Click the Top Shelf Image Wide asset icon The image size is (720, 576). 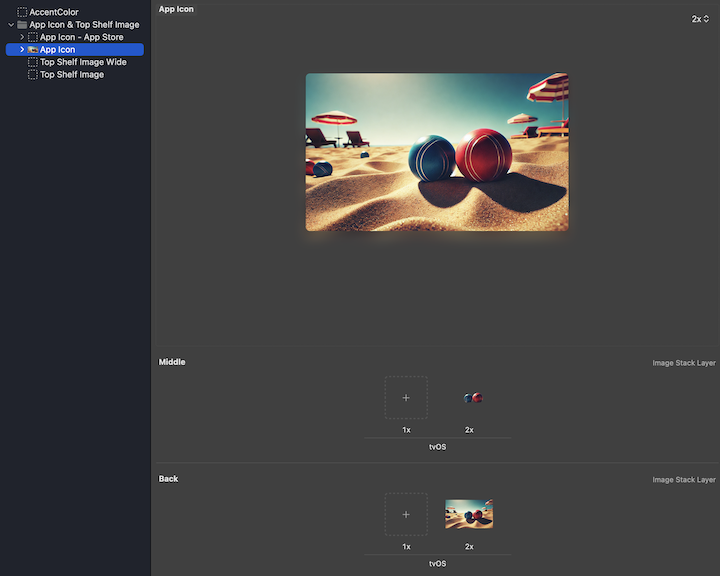tap(33, 62)
